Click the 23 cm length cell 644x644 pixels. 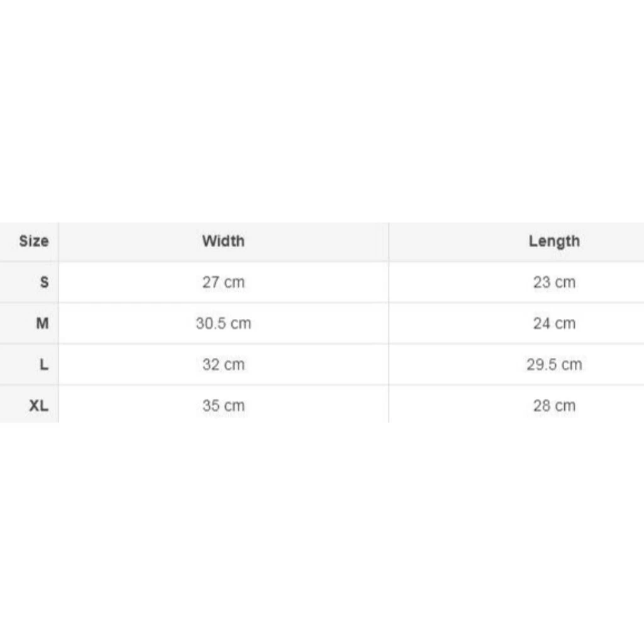(x=554, y=282)
